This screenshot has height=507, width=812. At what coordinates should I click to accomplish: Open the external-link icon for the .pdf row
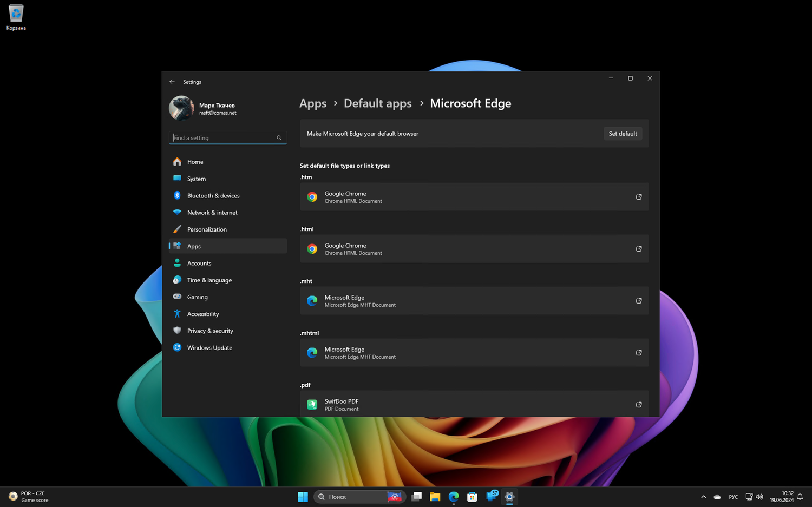coord(639,405)
